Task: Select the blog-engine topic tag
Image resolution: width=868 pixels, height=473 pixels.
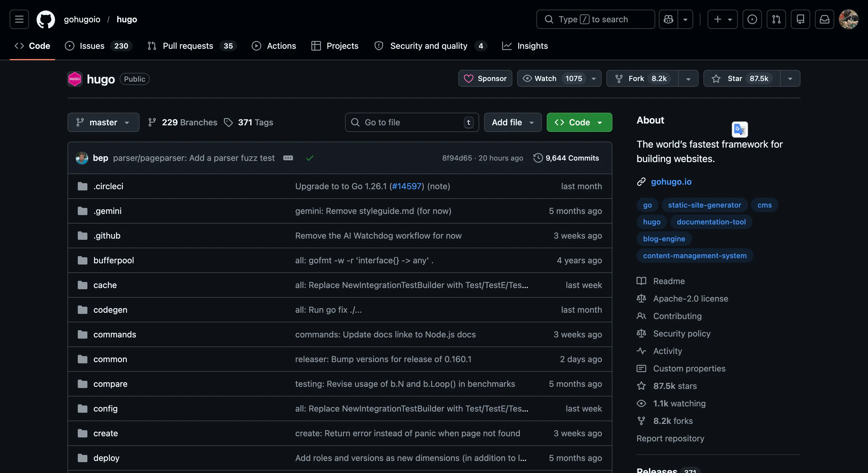Action: (x=664, y=239)
